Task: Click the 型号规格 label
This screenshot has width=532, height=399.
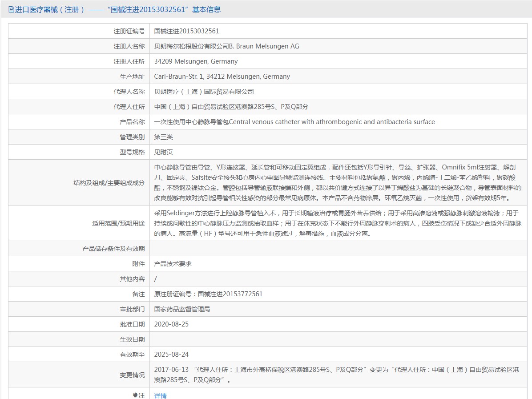Action: pyautogui.click(x=132, y=152)
